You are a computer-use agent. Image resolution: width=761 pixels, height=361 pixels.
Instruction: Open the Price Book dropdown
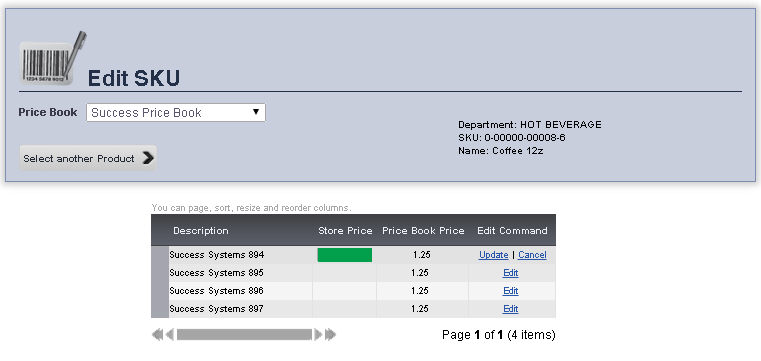tap(176, 113)
